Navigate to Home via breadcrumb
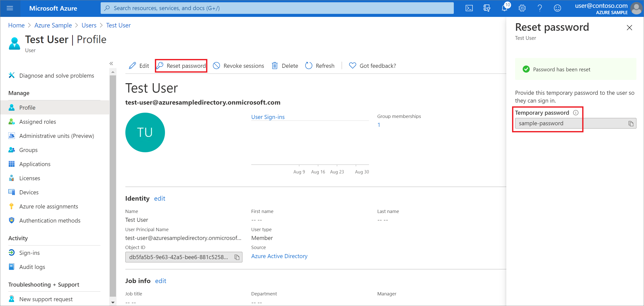Screen dimensions: 644x306 (x=16, y=25)
